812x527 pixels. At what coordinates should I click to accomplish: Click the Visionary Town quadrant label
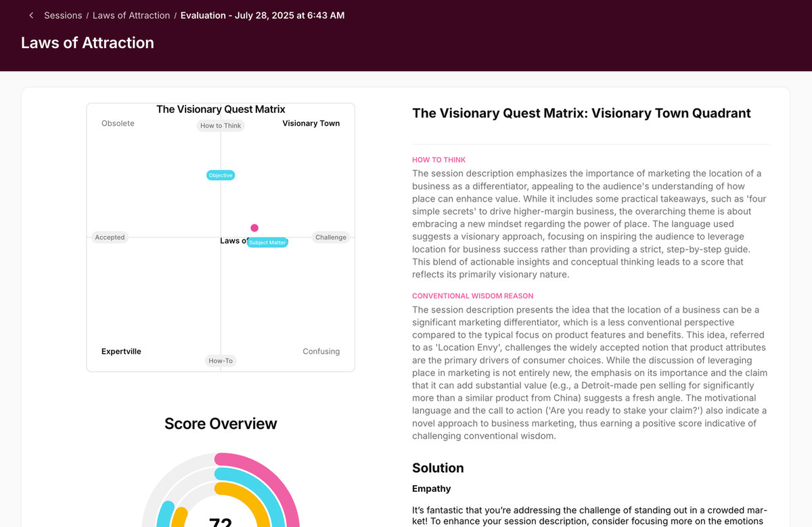311,123
